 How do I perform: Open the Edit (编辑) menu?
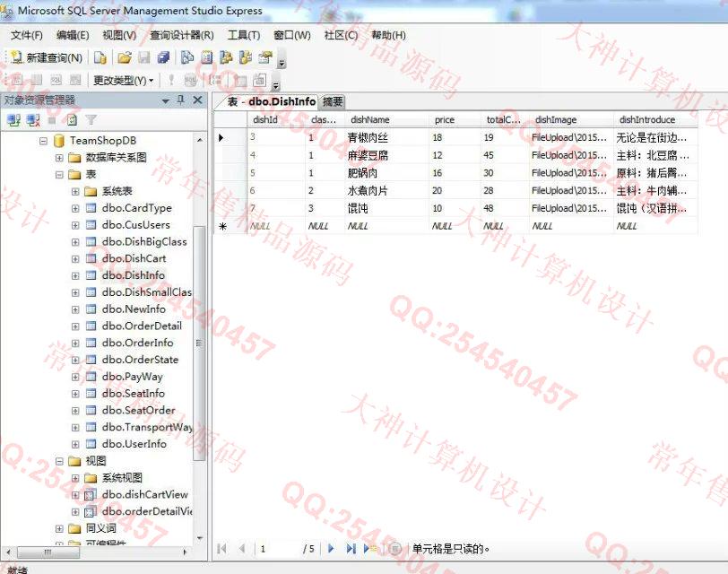coord(73,35)
